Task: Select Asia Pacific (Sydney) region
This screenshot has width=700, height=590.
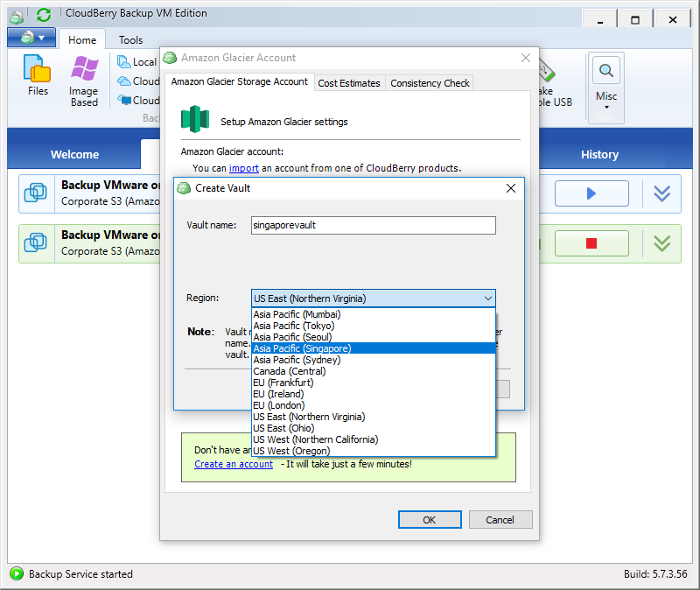Action: pyautogui.click(x=374, y=360)
